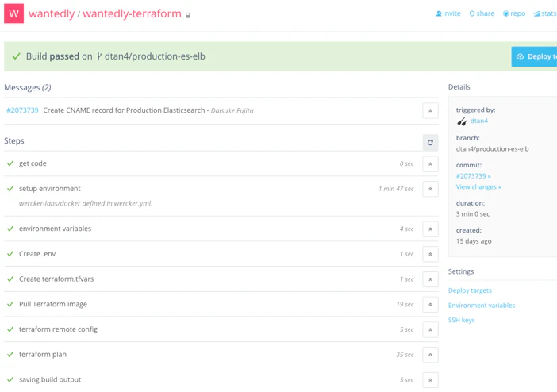Click the branch icon before dtan4/production-es-elb
The height and width of the screenshot is (392, 557).
pyautogui.click(x=99, y=56)
